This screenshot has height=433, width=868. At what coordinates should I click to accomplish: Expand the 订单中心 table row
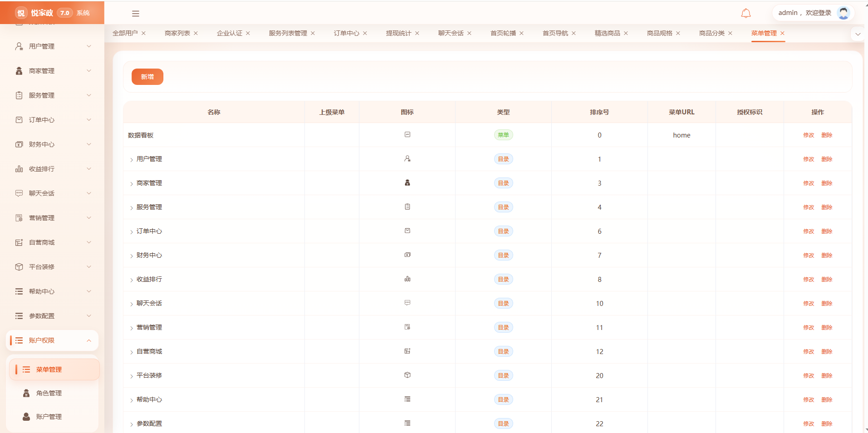[x=132, y=231]
